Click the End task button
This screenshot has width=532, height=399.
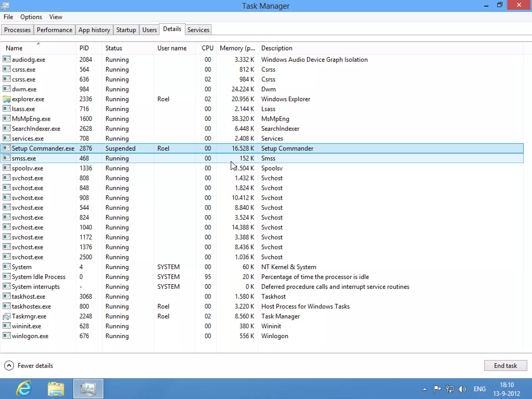pos(506,365)
